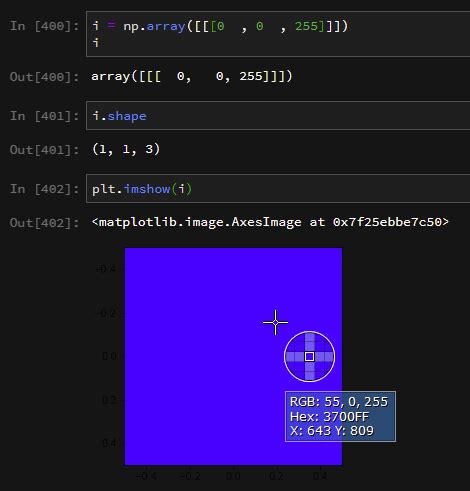The height and width of the screenshot is (491, 470).
Task: Click code cell containing i.shape
Action: pos(278,116)
